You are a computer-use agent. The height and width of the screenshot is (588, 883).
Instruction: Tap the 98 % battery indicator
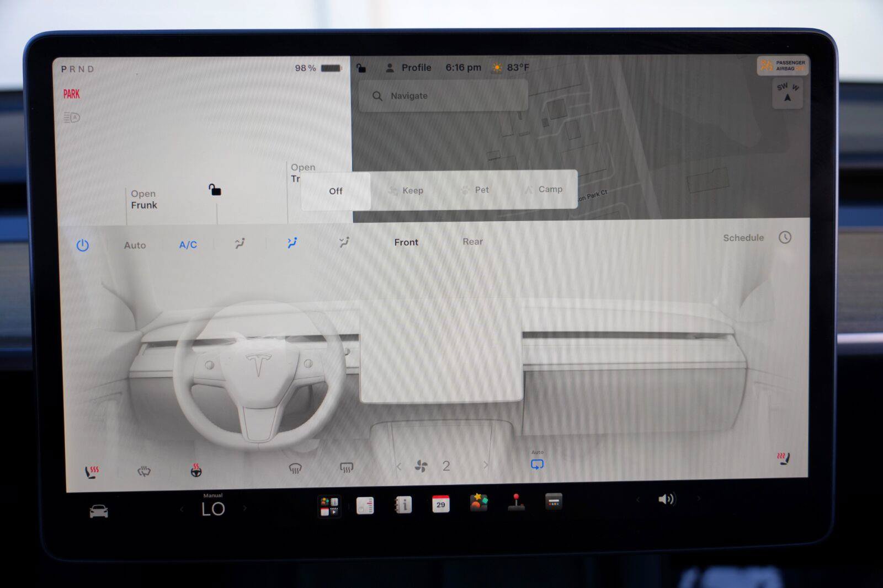tap(318, 68)
